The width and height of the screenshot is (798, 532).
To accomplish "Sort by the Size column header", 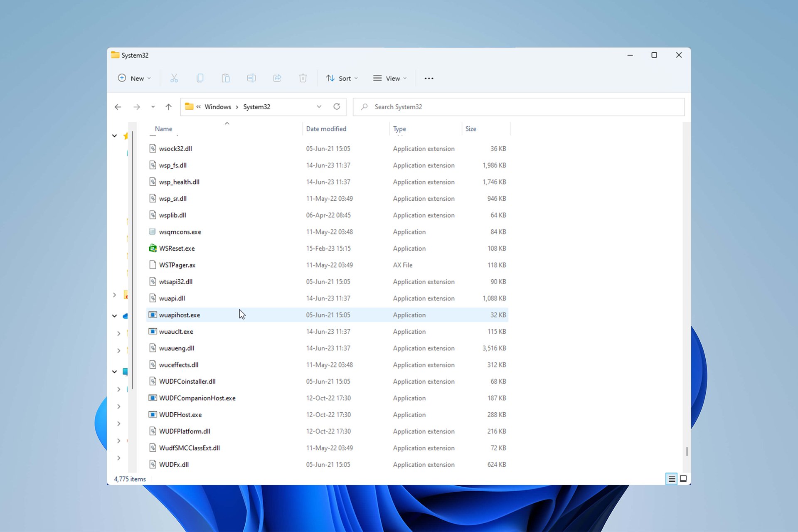I will 486,129.
